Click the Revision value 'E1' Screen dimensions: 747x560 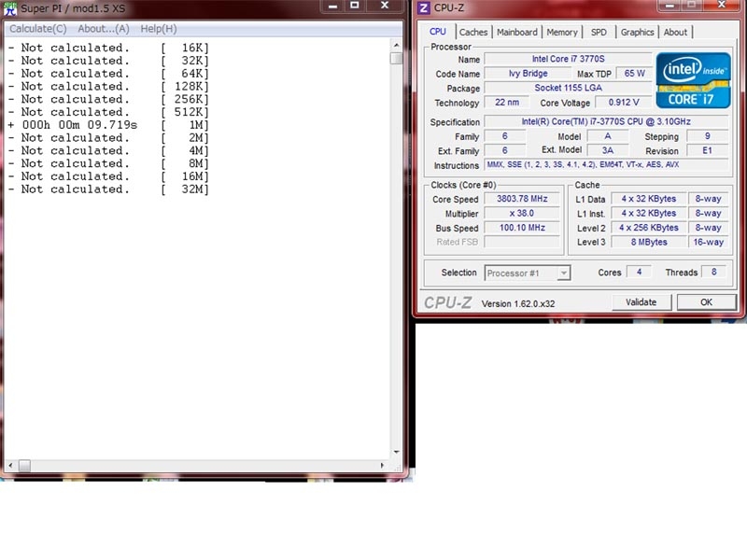(708, 150)
